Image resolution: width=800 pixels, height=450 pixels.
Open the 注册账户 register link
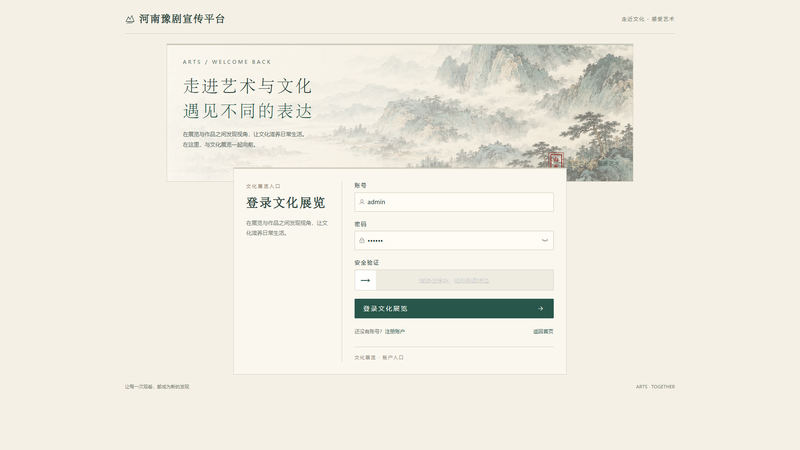[x=395, y=332]
